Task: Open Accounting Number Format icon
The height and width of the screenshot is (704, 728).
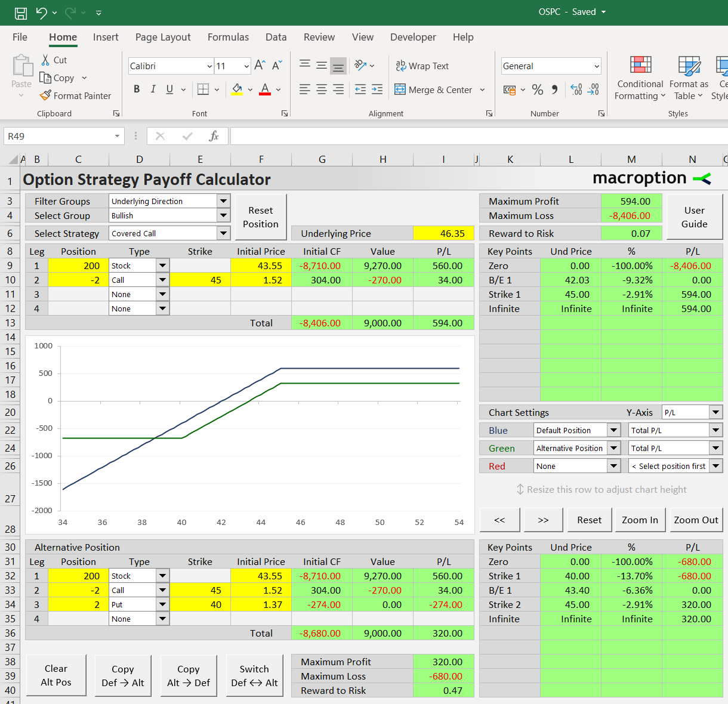Action: click(510, 89)
